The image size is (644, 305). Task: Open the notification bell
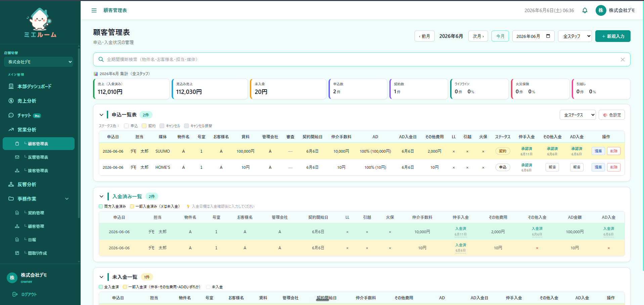[585, 10]
